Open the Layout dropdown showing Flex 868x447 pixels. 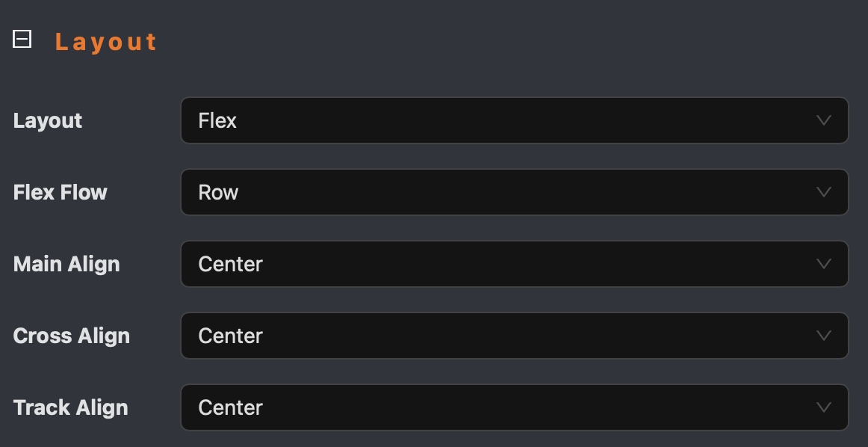pos(515,120)
